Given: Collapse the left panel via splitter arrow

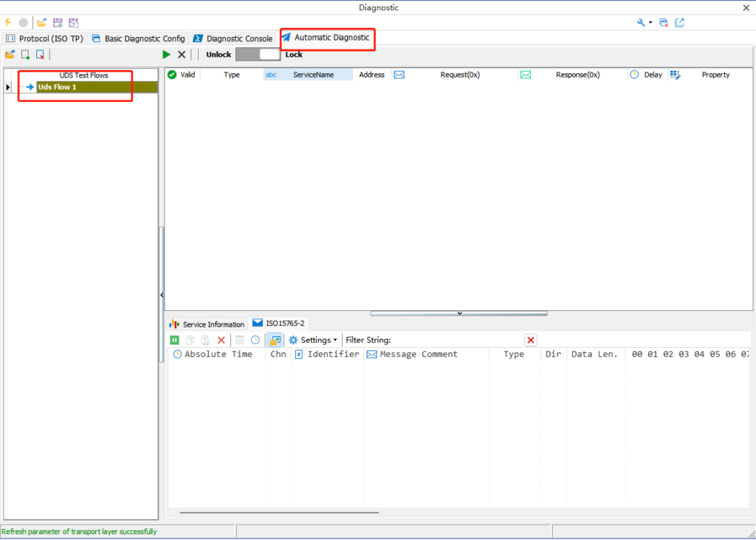Looking at the screenshot, I should click(x=162, y=295).
